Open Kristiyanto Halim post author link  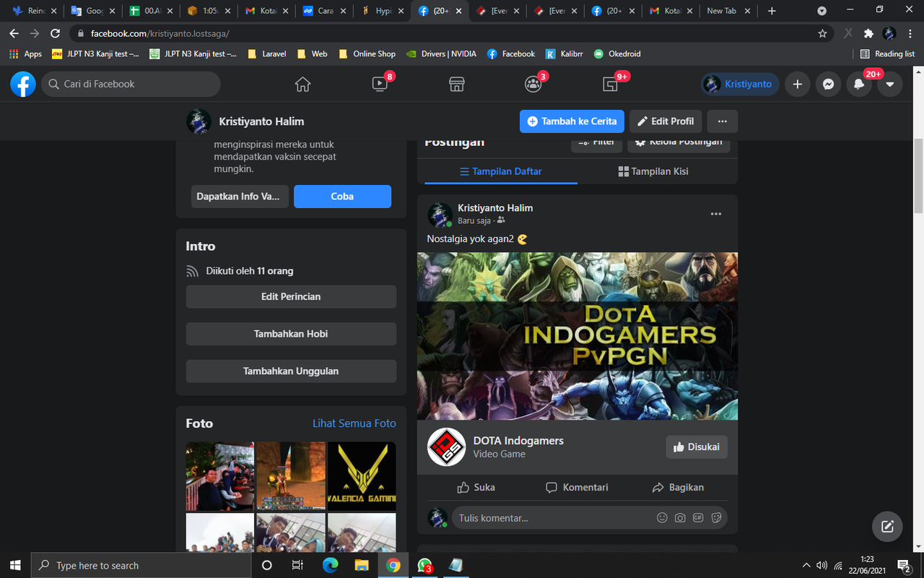click(495, 208)
